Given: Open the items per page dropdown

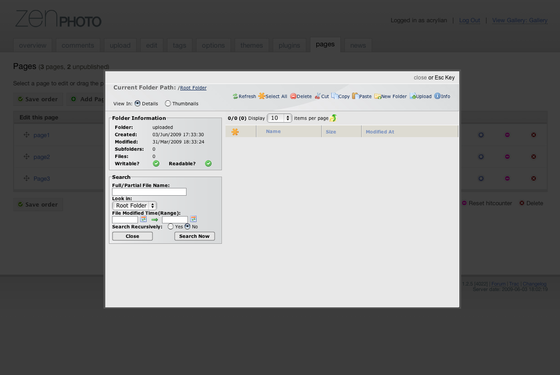Looking at the screenshot, I should [x=279, y=118].
